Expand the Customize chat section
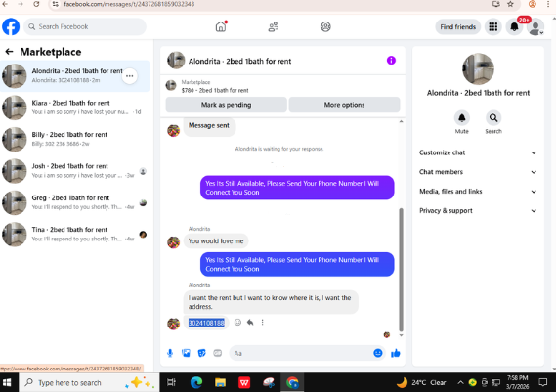This screenshot has width=556, height=392. coord(478,152)
